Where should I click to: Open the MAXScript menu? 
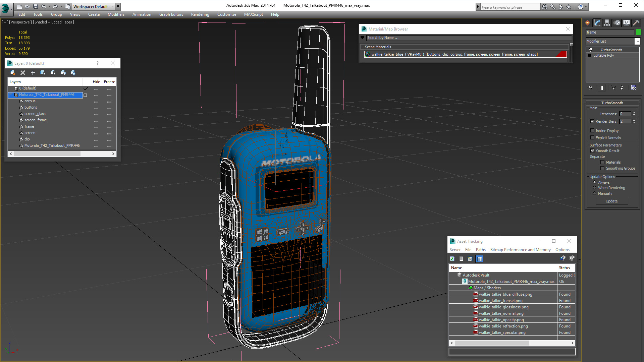click(x=254, y=14)
